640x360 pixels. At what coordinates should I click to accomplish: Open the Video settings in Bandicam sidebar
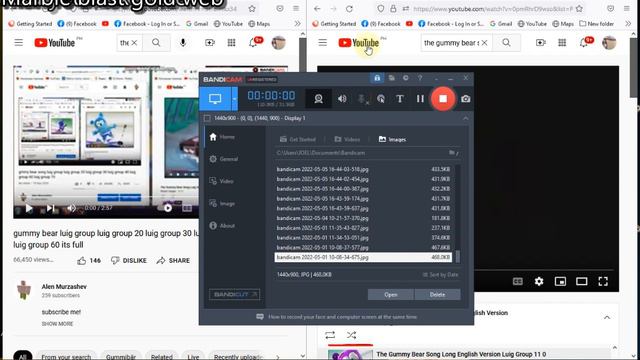point(222,181)
